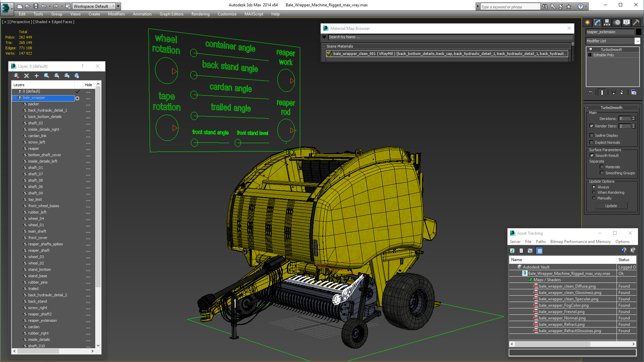
Task: Open the Create command panel tab
Action: 588,22
